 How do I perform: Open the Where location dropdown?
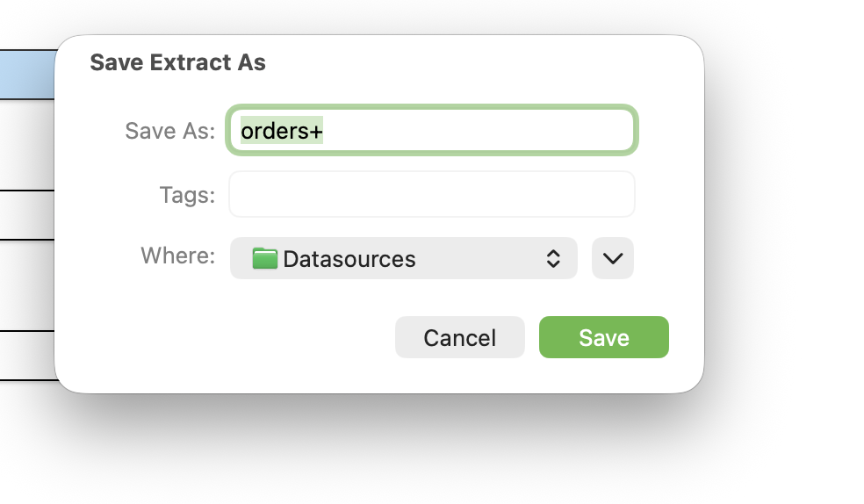pos(403,258)
